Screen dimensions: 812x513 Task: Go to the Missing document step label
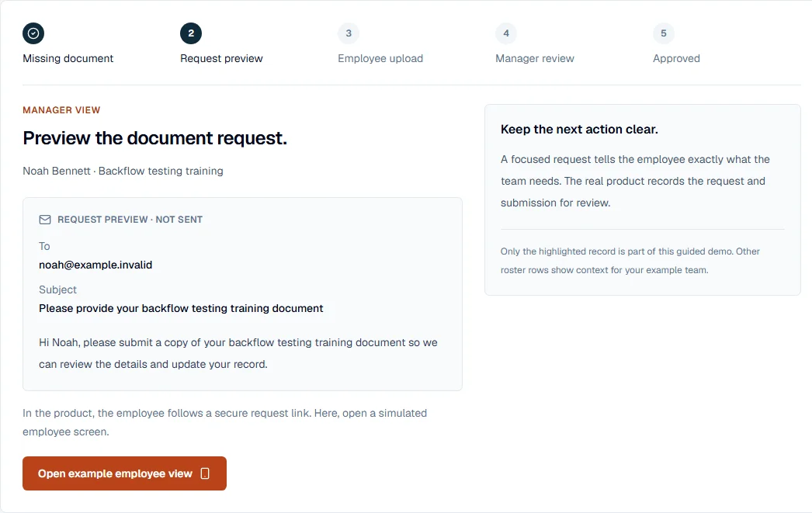68,58
